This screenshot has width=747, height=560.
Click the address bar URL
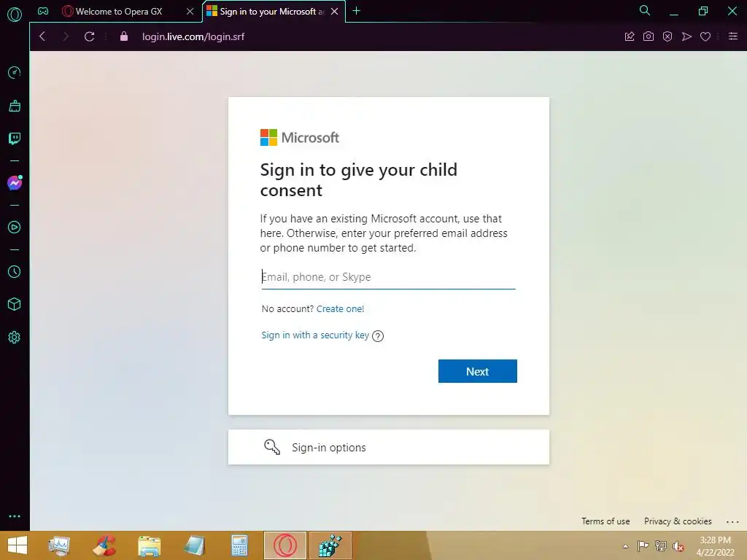coord(193,36)
